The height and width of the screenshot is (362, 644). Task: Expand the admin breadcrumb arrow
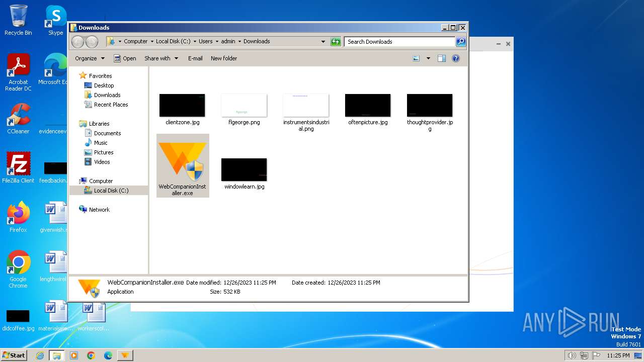(x=239, y=42)
